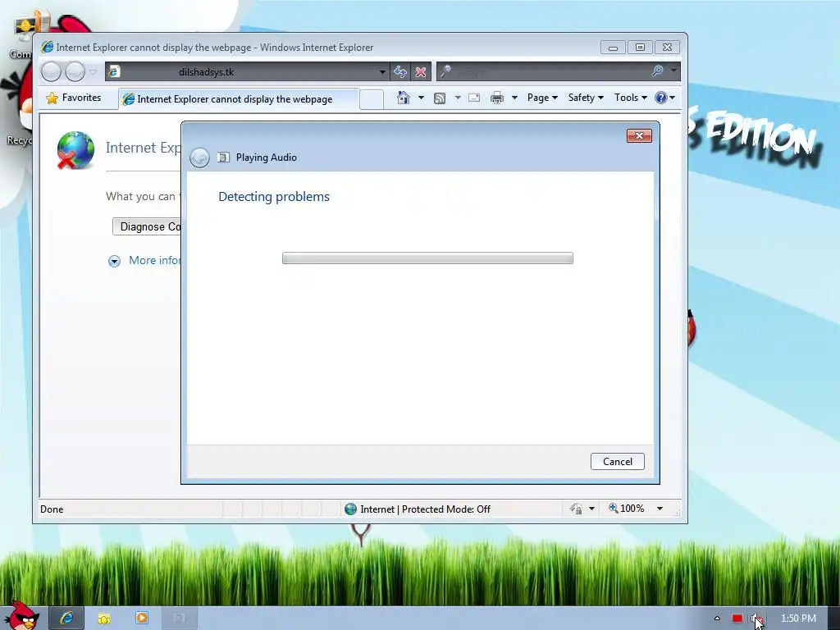
Task: Click back arrow in Playing Audio troubleshooter
Action: coord(200,157)
